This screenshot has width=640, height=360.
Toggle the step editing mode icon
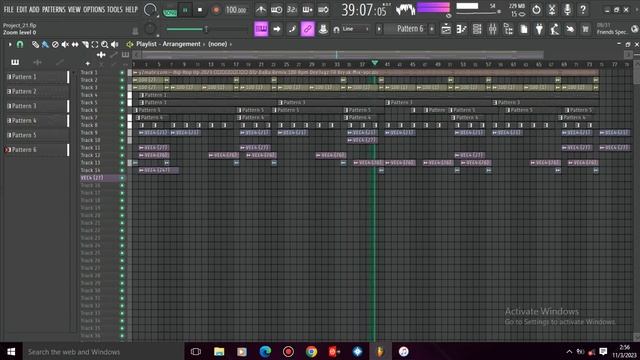click(292, 29)
